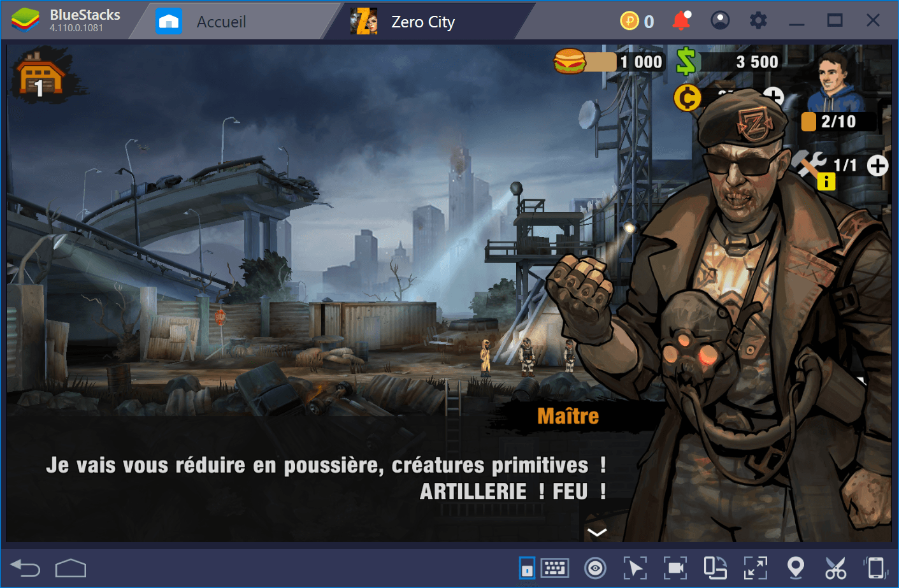Open the 2/10 population counter

click(838, 122)
